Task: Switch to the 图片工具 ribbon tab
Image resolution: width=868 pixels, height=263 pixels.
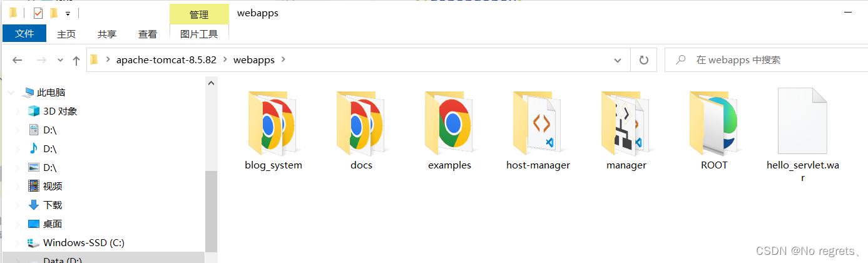Action: 199,34
